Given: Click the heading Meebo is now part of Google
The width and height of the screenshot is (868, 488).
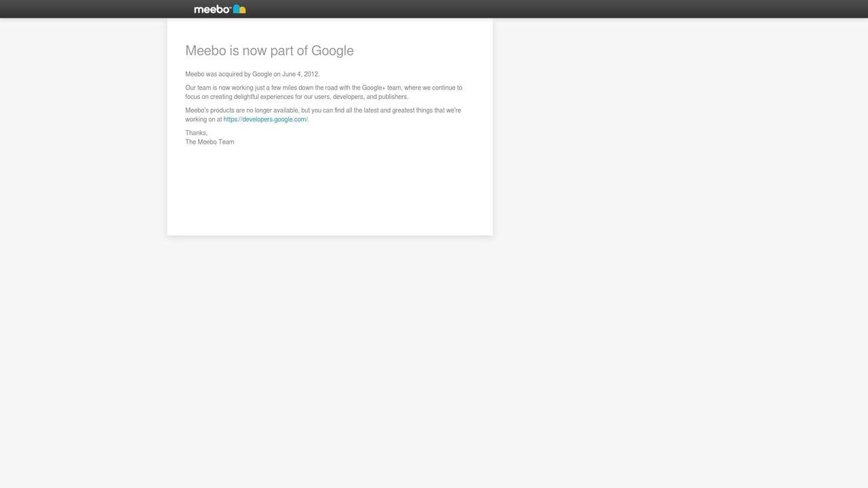Looking at the screenshot, I should (269, 50).
